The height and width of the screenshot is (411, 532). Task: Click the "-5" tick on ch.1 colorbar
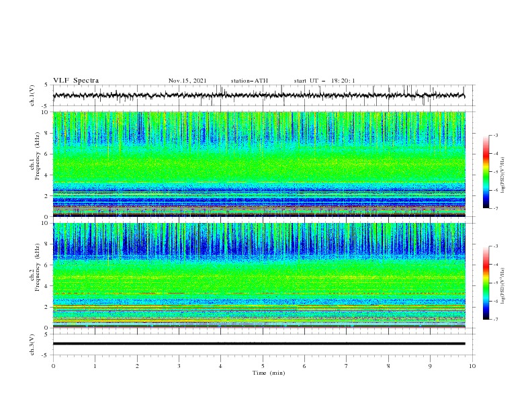(x=496, y=172)
